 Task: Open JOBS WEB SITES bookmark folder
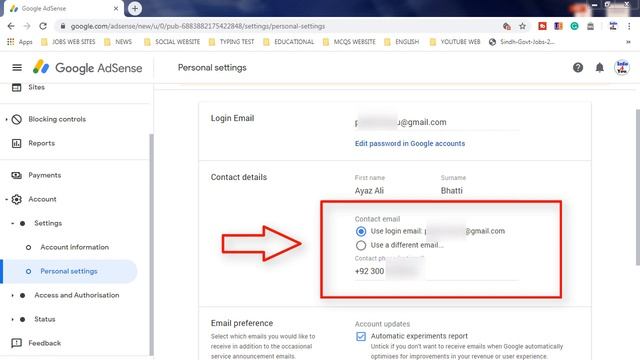click(68, 42)
